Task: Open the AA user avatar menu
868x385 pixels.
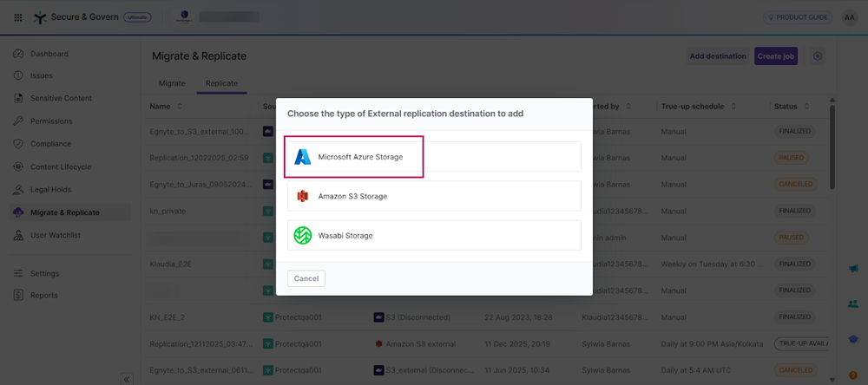Action: [848, 17]
